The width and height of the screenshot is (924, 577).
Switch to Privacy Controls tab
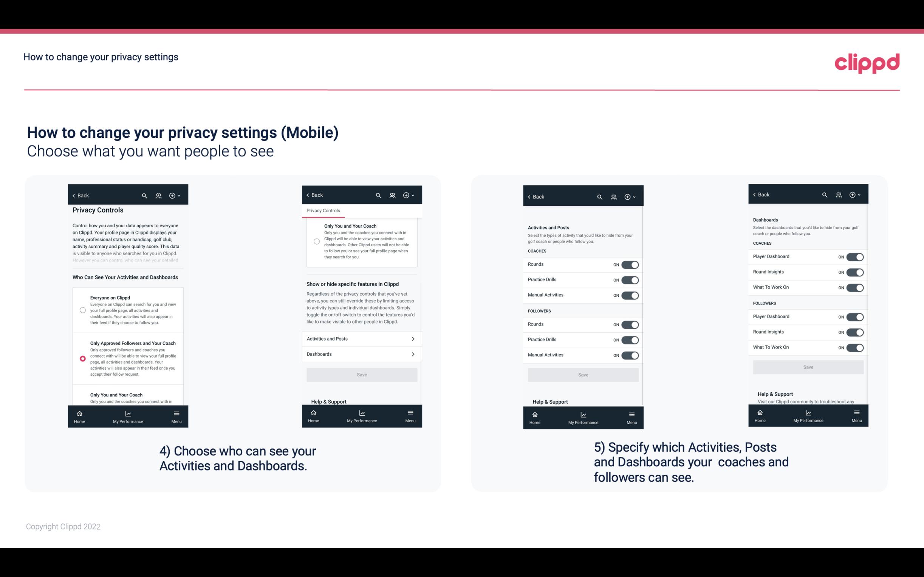click(323, 211)
